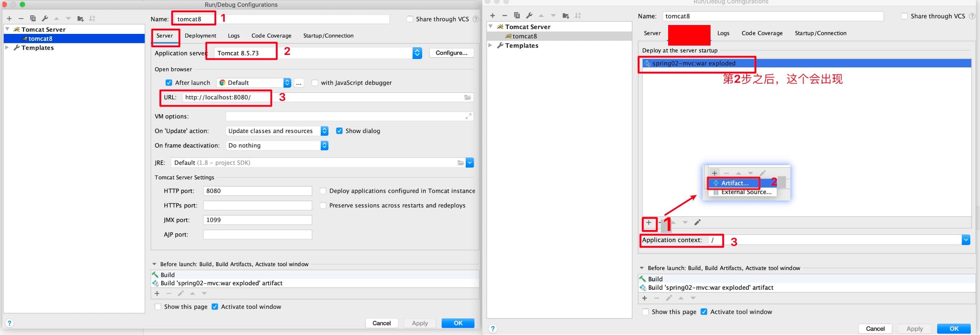
Task: Move to new folder icon in left window
Action: pyautogui.click(x=80, y=19)
